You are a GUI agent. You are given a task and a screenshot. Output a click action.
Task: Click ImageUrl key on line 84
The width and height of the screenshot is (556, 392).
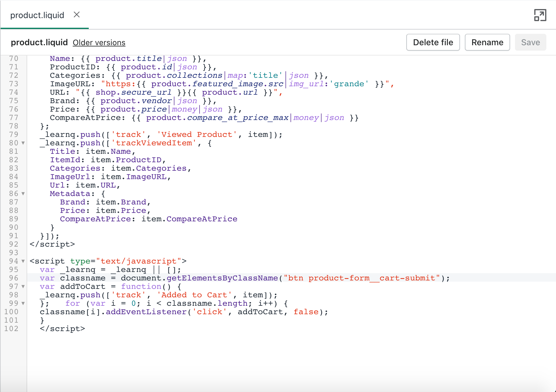tap(70, 177)
